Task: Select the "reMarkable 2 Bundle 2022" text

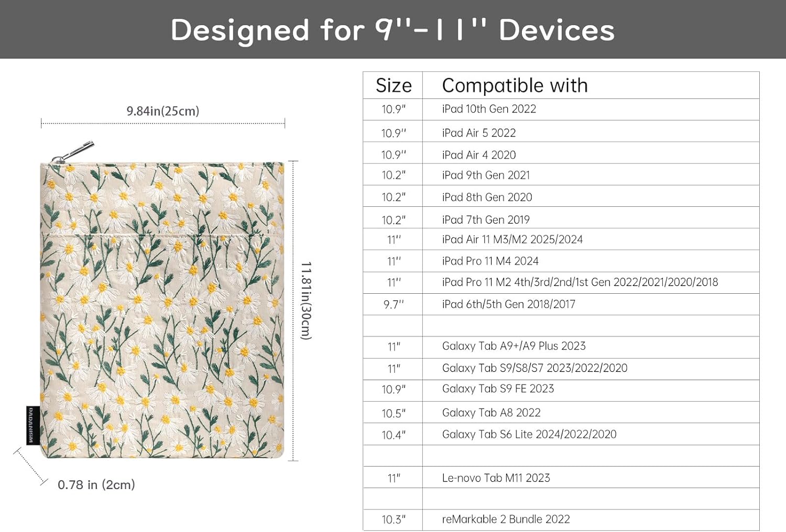Action: [x=506, y=519]
